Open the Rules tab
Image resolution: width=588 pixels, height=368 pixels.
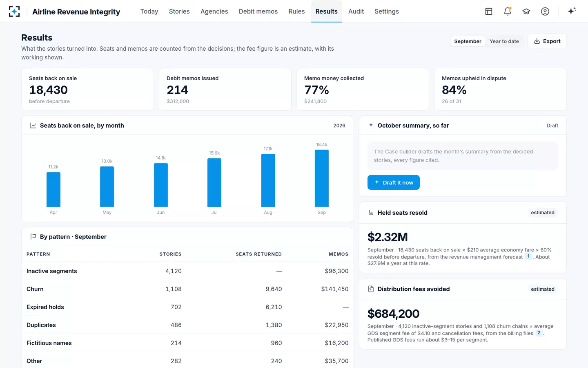pyautogui.click(x=296, y=11)
